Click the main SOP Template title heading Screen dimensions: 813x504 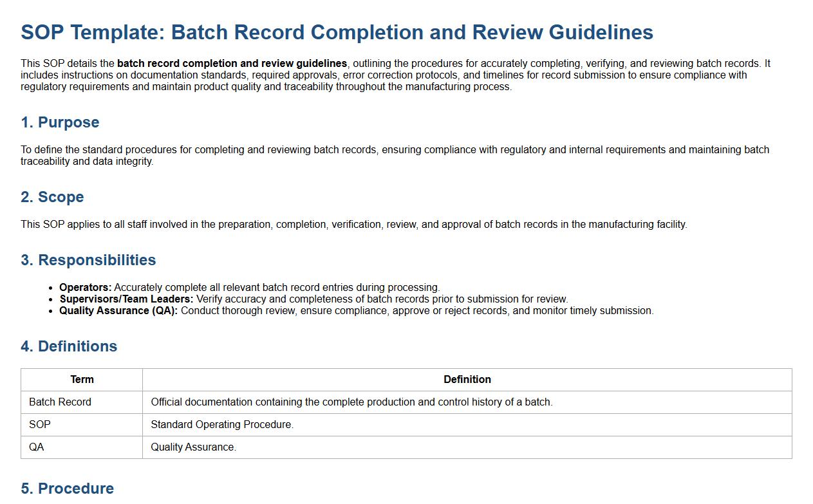click(337, 32)
